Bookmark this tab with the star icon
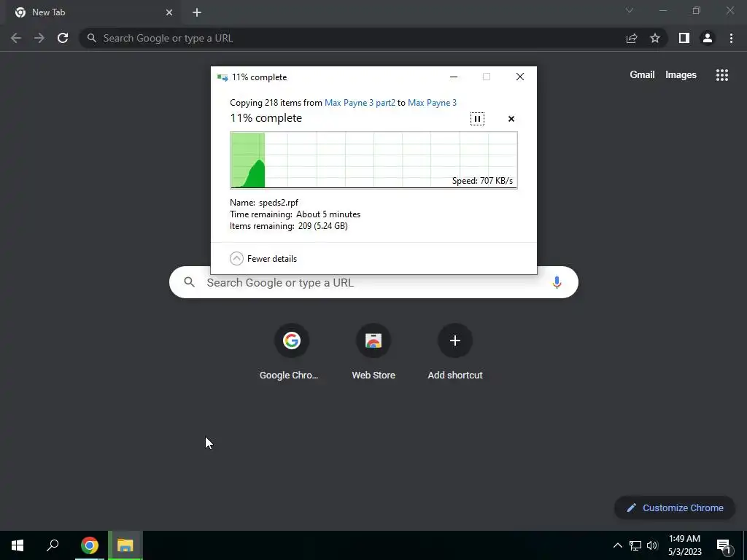This screenshot has height=560, width=747. point(655,38)
